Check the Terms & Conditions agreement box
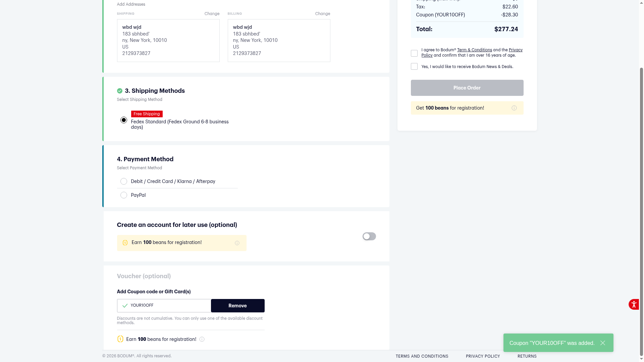 click(414, 53)
